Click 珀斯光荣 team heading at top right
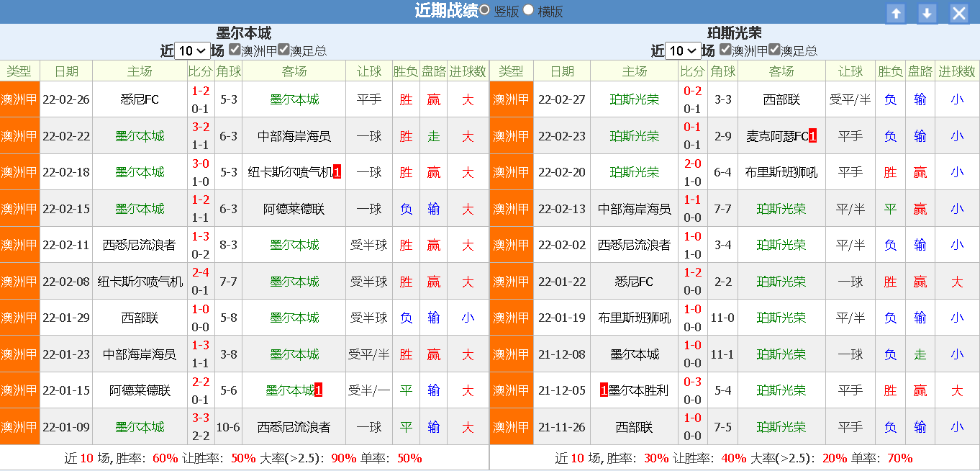The image size is (980, 471). pos(735,33)
